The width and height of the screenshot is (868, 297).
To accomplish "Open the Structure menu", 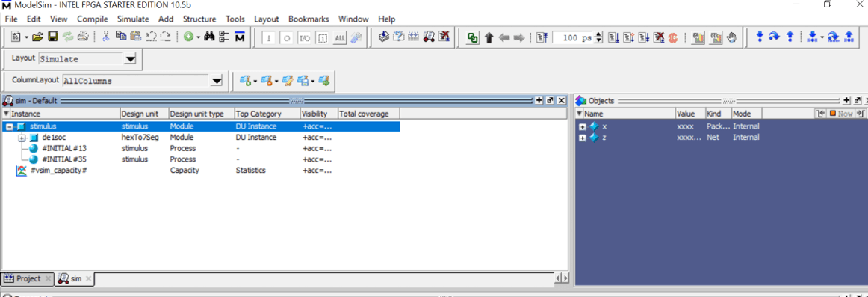I will pyautogui.click(x=199, y=19).
